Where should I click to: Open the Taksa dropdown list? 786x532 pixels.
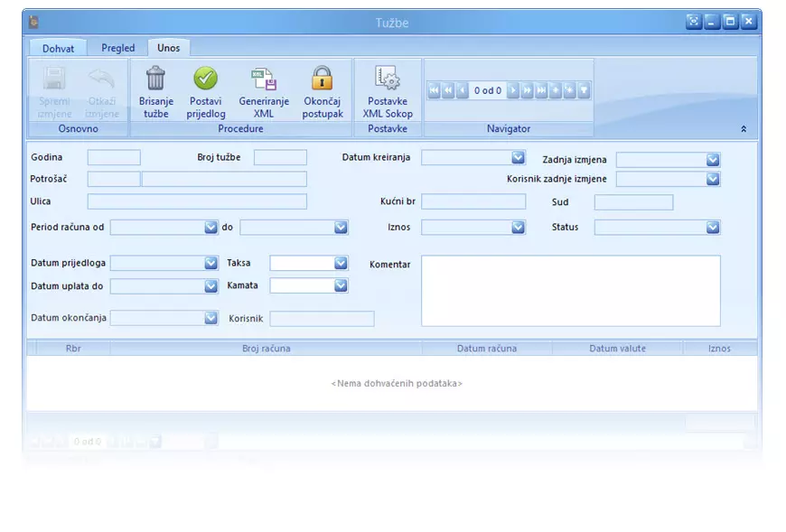click(x=341, y=263)
